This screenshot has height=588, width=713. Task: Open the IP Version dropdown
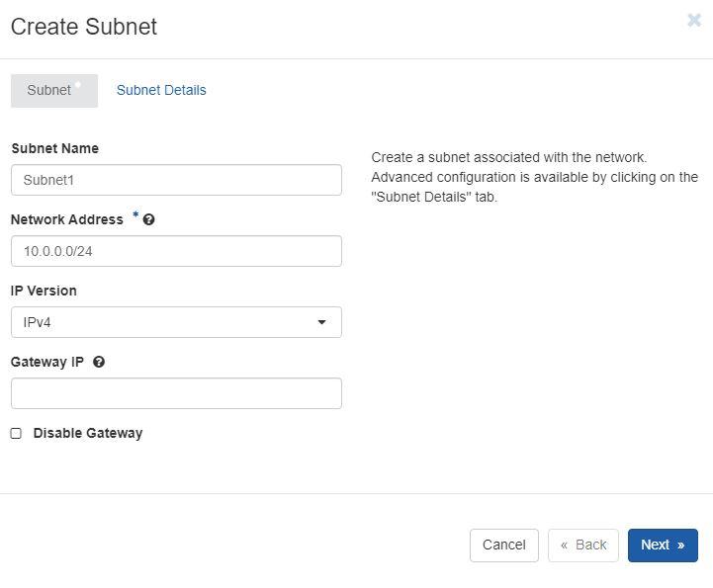pos(176,322)
